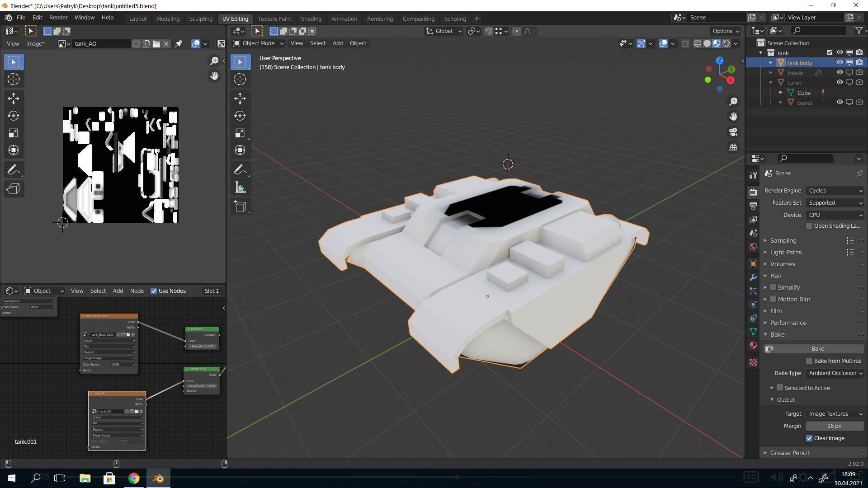Click the Chrome icon in taskbar
Screen dimensions: 868x488
pyautogui.click(x=134, y=478)
